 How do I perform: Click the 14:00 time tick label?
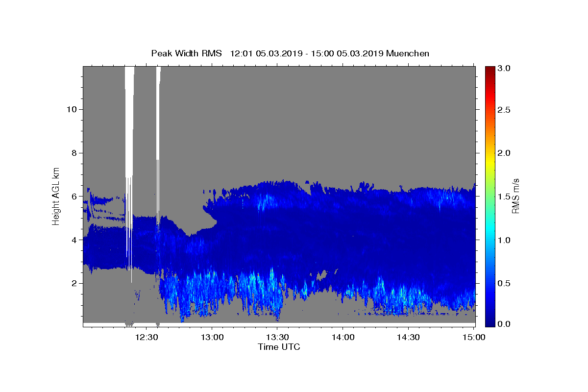pyautogui.click(x=343, y=337)
